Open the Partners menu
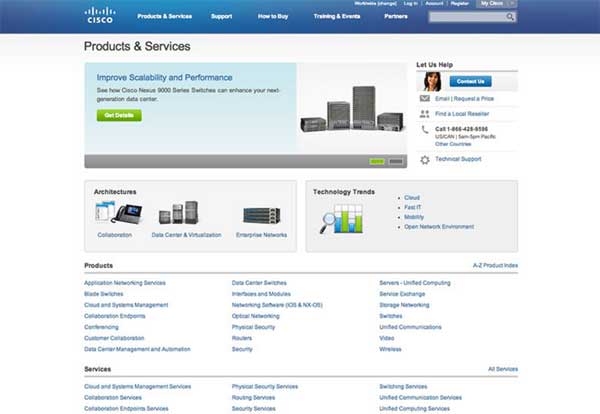 (396, 16)
